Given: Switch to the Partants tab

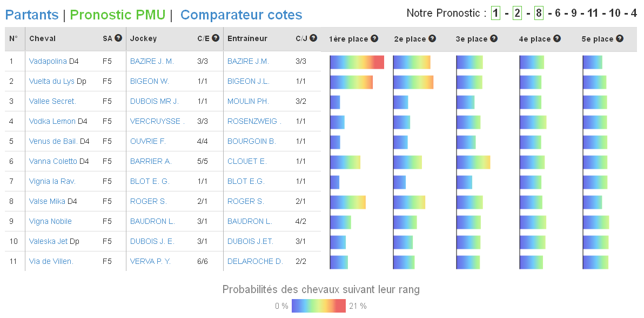Looking at the screenshot, I should (x=32, y=15).
